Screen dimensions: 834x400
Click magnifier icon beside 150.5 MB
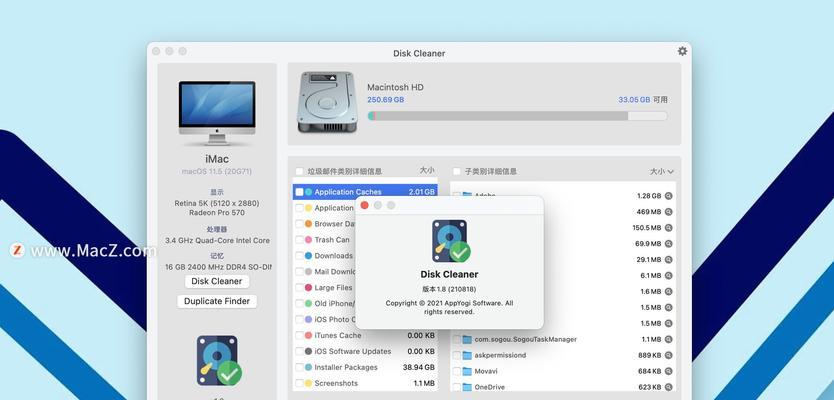coord(668,228)
